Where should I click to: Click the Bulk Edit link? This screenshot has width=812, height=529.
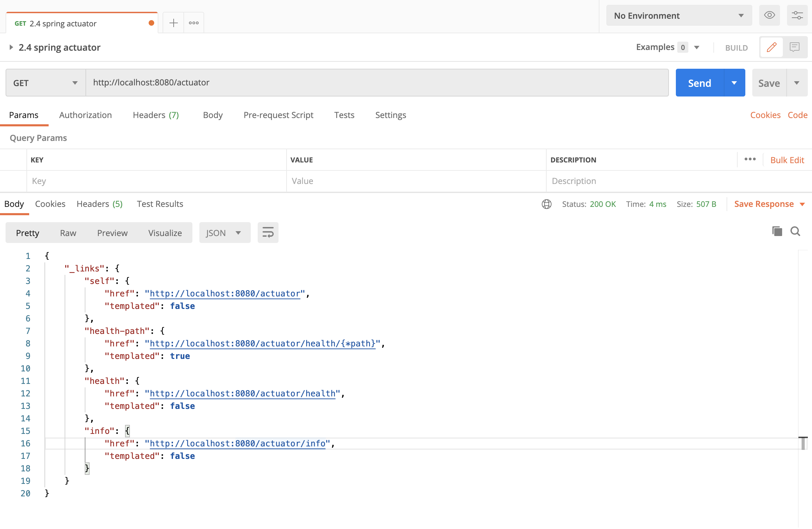point(787,160)
